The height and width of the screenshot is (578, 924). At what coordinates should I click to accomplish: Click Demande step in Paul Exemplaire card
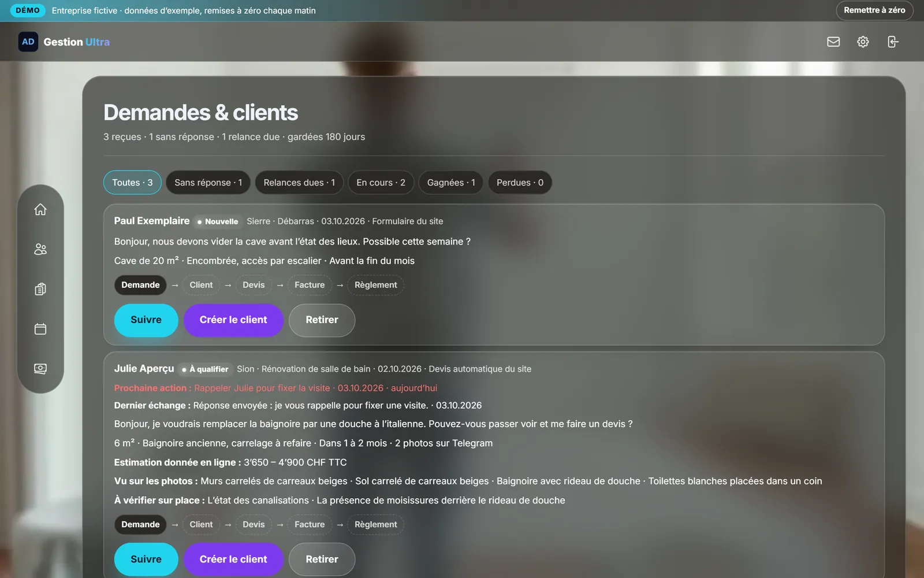[x=140, y=285]
